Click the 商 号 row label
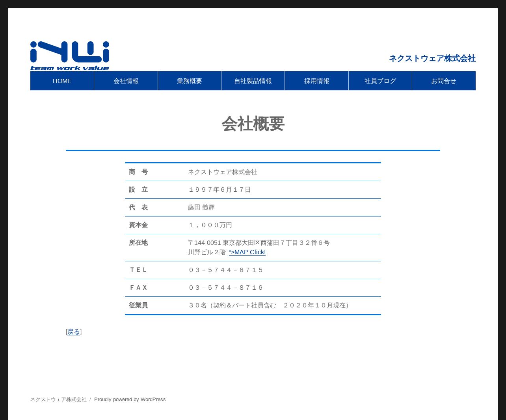 coord(138,172)
